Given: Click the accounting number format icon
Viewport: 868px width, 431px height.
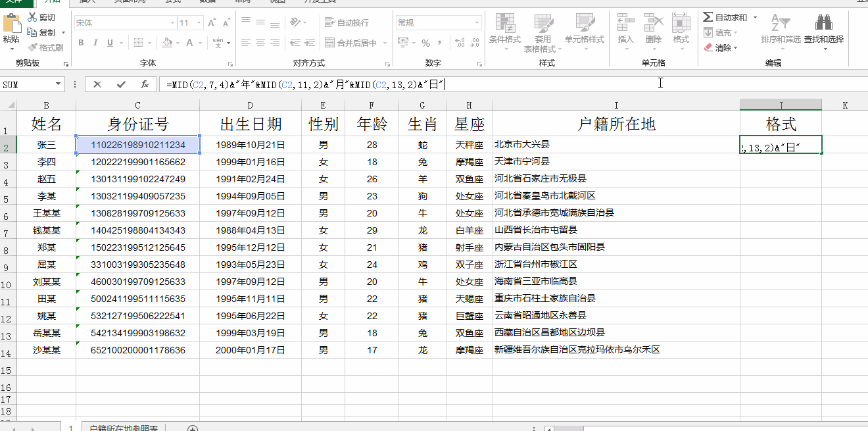Looking at the screenshot, I should [x=402, y=43].
